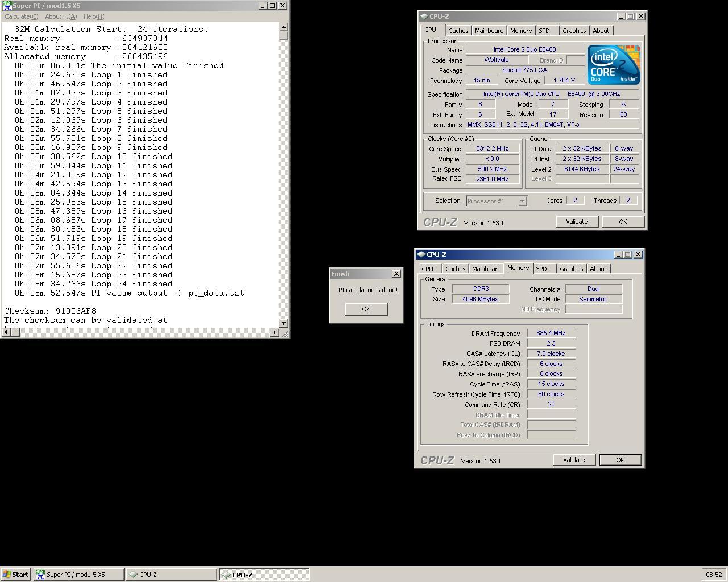Switch to About tab in upper CPU-Z

click(601, 31)
